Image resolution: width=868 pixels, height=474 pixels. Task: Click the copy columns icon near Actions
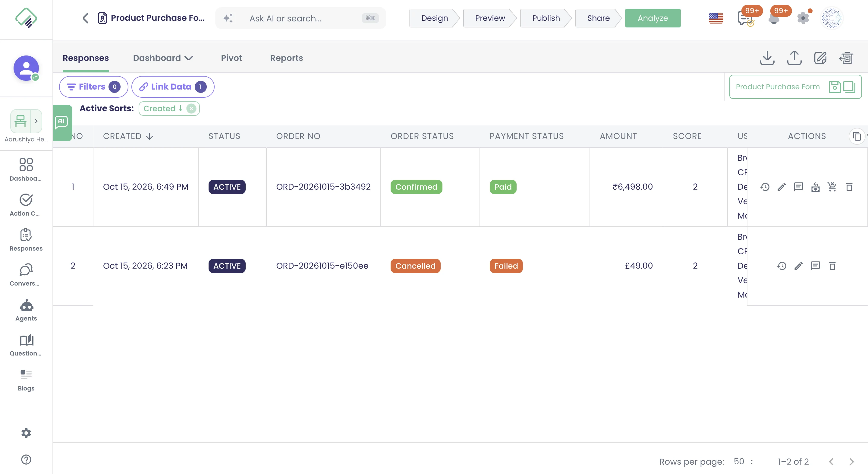pyautogui.click(x=857, y=136)
